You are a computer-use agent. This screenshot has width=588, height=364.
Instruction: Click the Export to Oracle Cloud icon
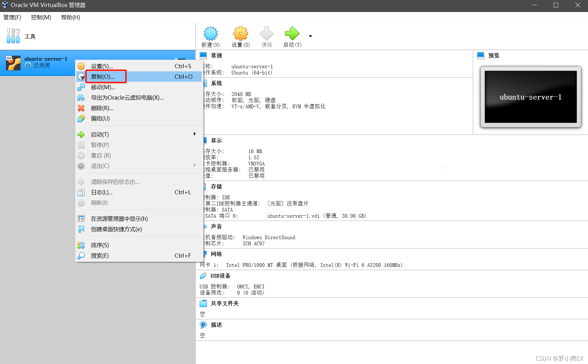click(81, 98)
